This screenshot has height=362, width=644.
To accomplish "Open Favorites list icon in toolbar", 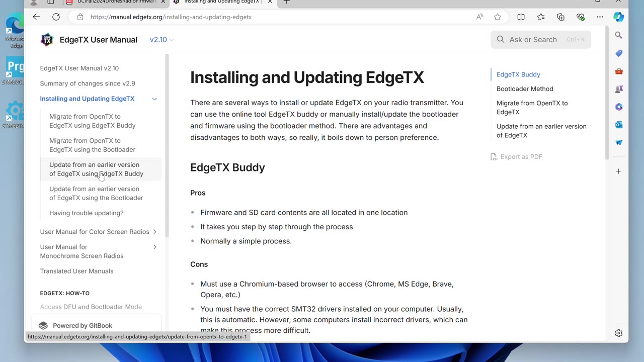I will click(541, 17).
